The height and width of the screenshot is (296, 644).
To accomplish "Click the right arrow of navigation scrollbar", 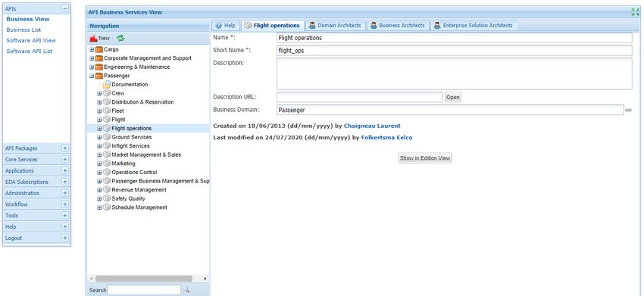I will pyautogui.click(x=205, y=279).
